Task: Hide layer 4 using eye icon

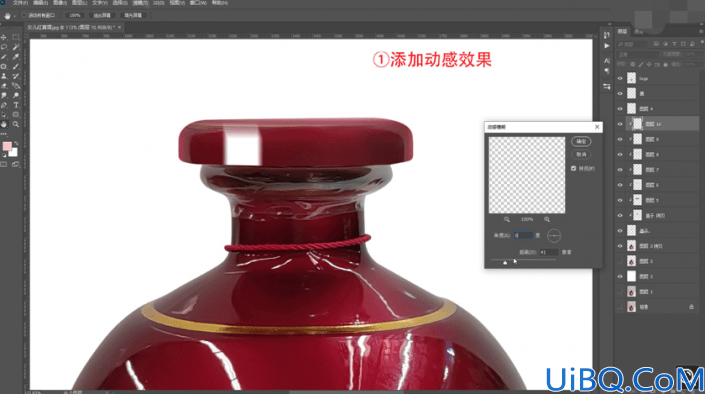Action: 620,109
